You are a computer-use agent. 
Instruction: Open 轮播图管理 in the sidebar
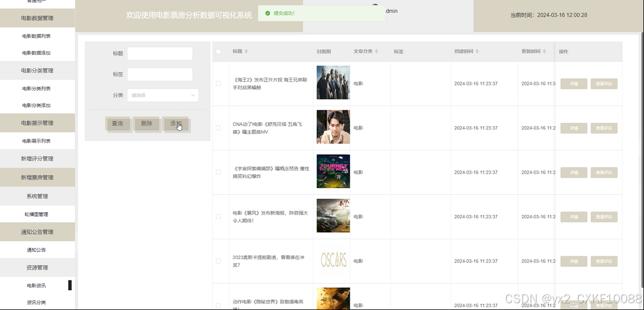[37, 214]
